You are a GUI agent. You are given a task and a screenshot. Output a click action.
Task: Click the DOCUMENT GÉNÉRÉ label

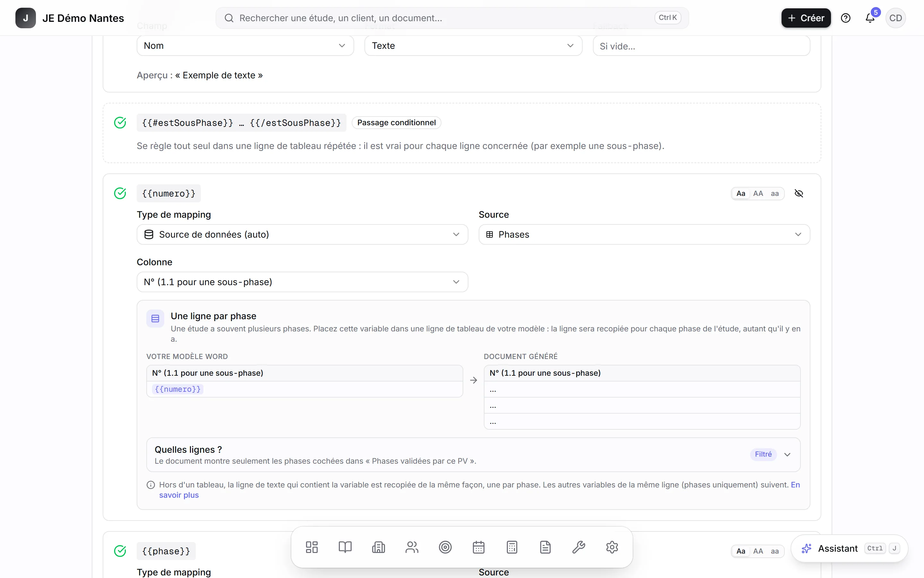click(520, 356)
